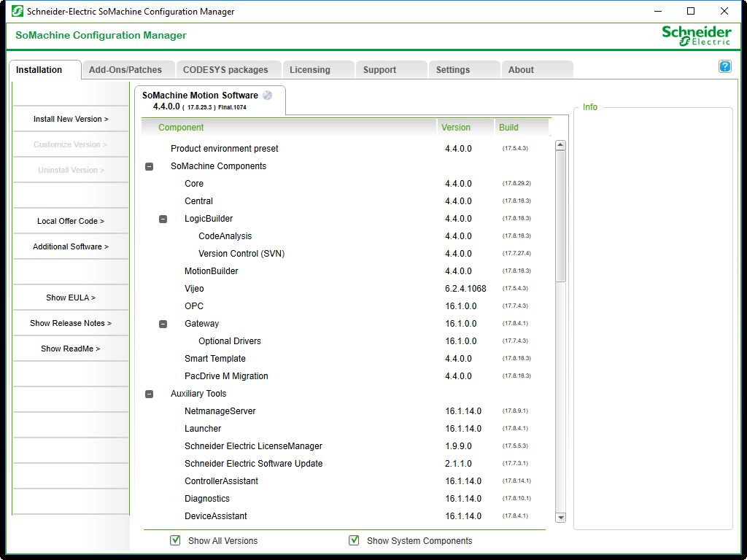Click Show ReadMe

[x=71, y=349]
